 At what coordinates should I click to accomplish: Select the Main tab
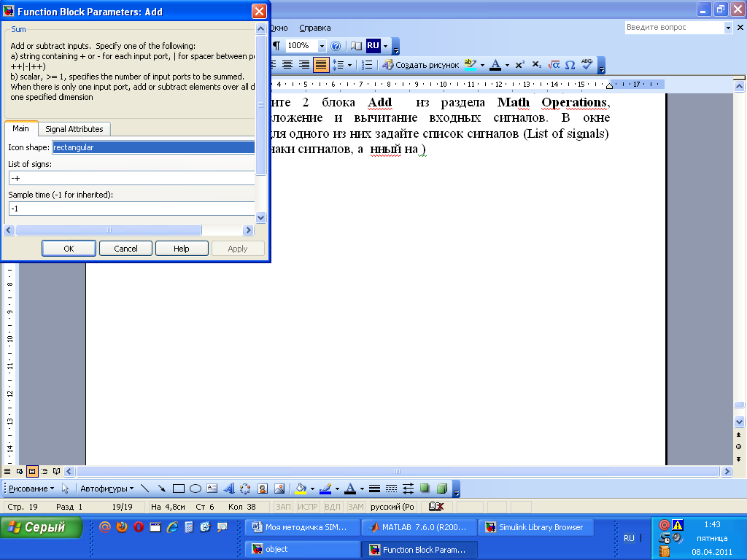click(20, 128)
